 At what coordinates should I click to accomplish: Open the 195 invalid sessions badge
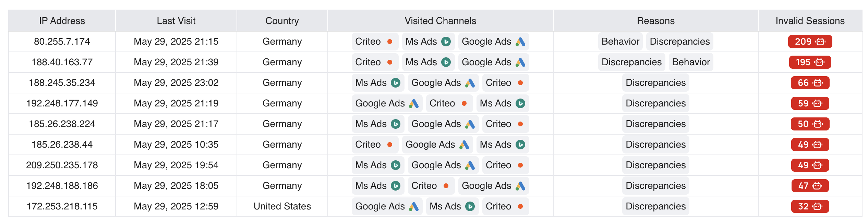pos(810,62)
